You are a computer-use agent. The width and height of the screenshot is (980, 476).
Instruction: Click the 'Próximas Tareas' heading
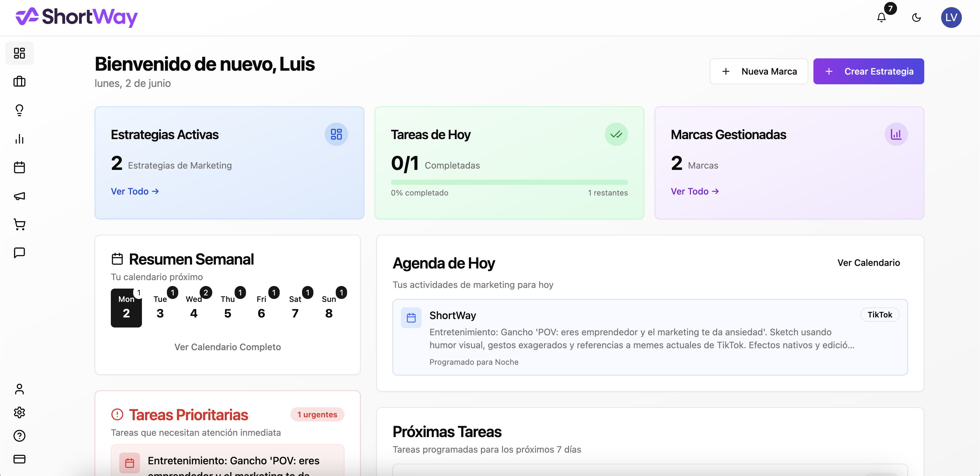447,432
